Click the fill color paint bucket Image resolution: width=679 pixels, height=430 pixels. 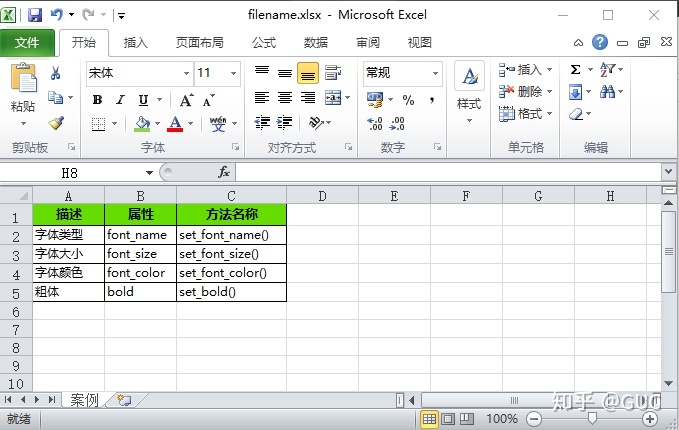coord(142,124)
